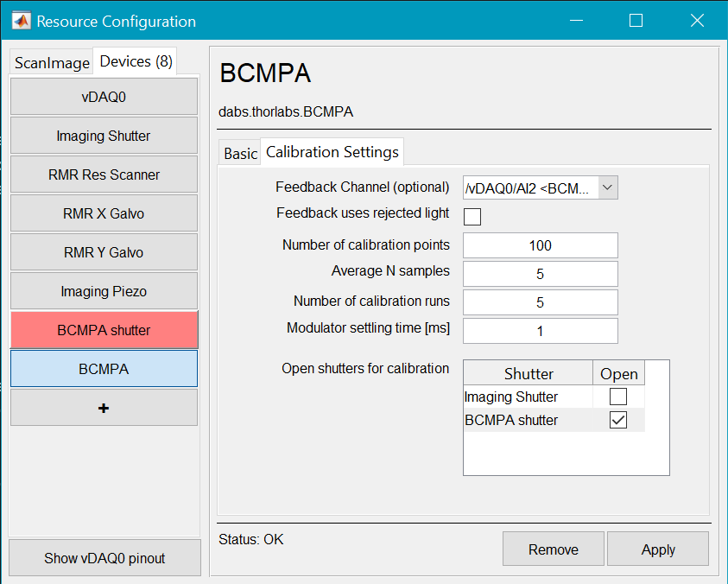The width and height of the screenshot is (728, 584).
Task: Select the Calibration Settings tab
Action: click(x=332, y=152)
